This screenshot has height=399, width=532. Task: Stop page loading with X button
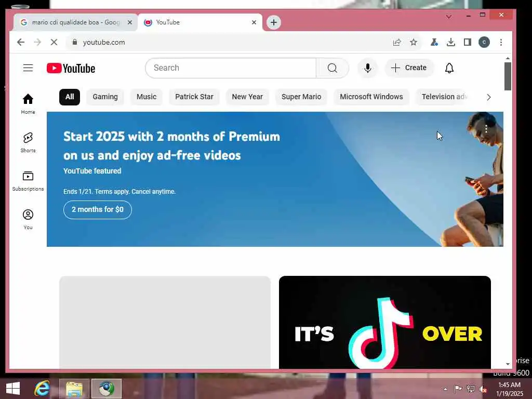(x=54, y=42)
